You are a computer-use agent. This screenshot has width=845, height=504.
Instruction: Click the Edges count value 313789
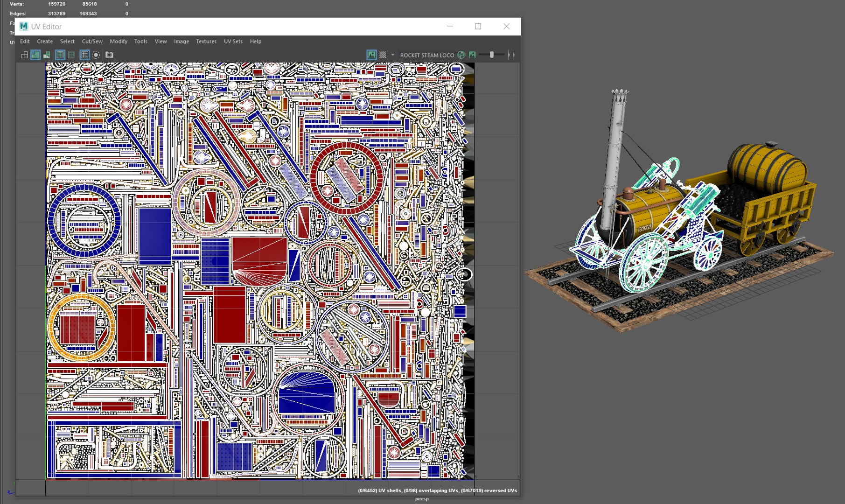57,14
